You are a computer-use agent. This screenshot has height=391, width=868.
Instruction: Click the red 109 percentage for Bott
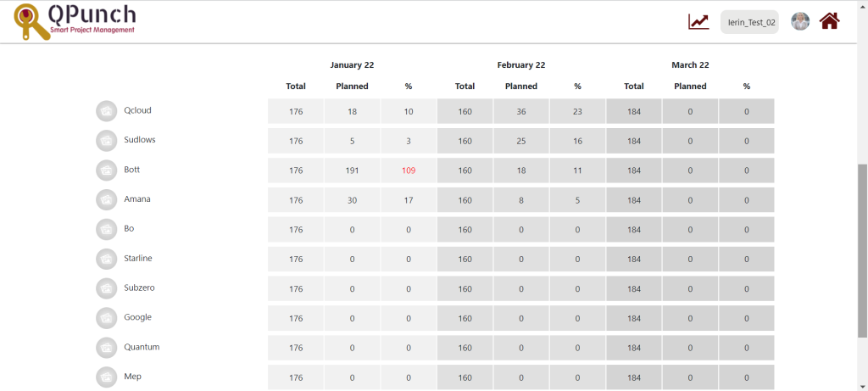[409, 170]
